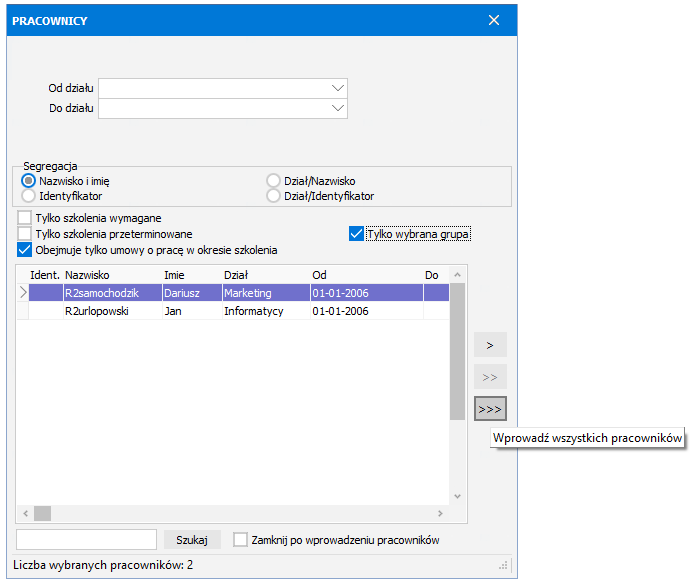Click the single arrow > add button
This screenshot has width=695, height=584.
[490, 345]
